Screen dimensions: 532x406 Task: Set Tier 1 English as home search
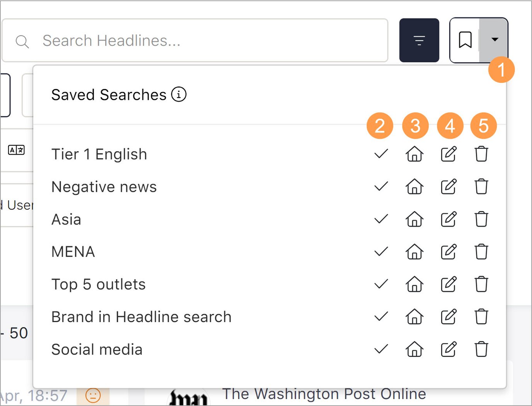click(414, 154)
